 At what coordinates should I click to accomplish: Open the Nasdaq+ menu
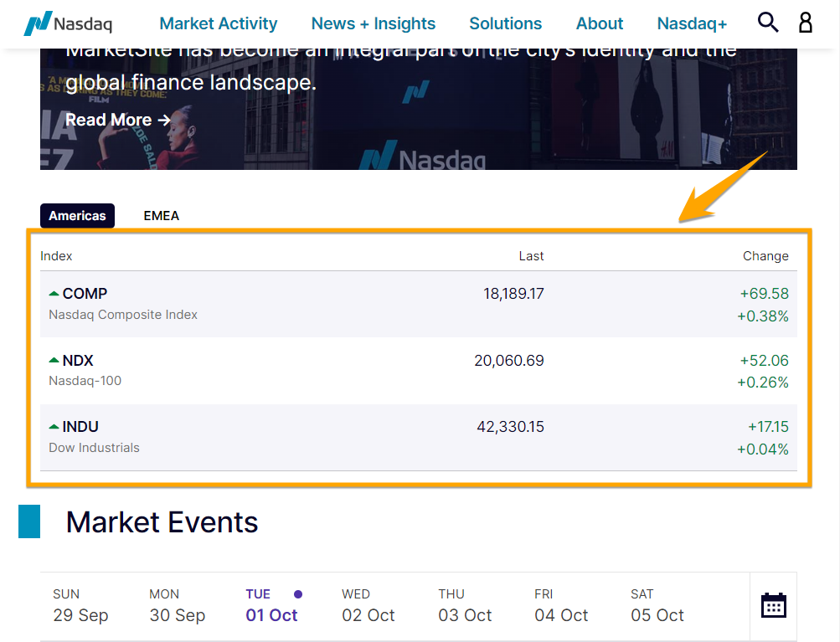click(692, 23)
